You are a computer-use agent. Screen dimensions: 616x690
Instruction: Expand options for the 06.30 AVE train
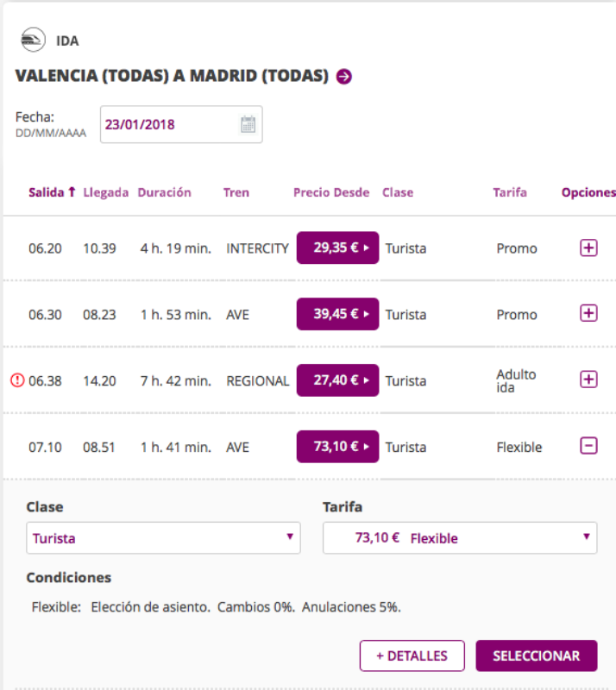click(x=588, y=314)
